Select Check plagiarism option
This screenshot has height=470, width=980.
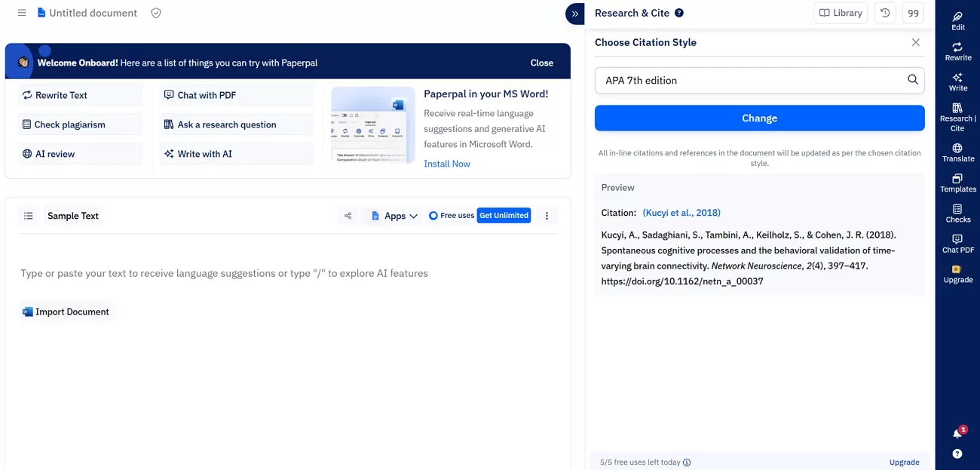(81, 124)
